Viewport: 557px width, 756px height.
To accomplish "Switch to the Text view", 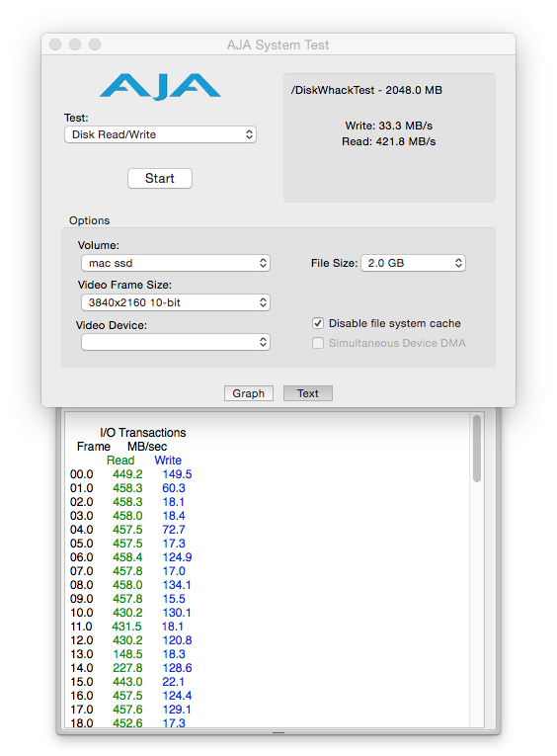I will pos(308,393).
